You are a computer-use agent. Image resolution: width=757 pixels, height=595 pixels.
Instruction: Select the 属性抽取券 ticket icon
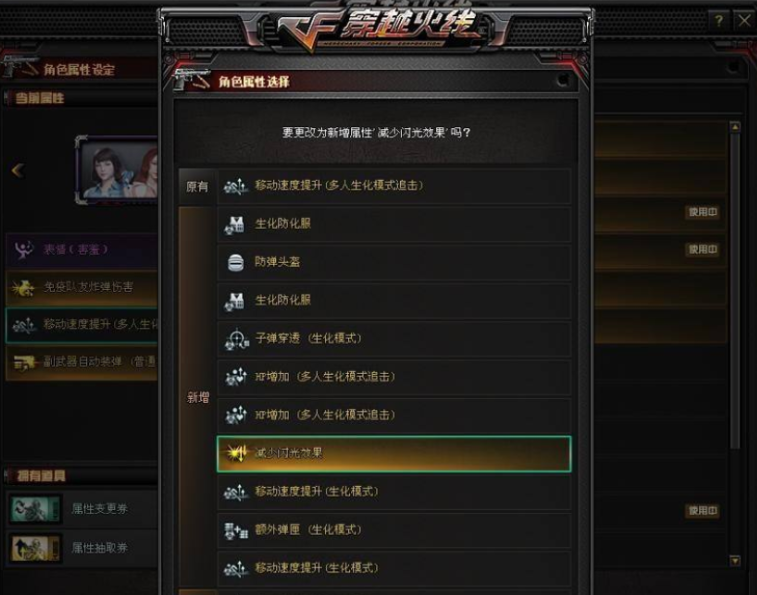click(36, 548)
